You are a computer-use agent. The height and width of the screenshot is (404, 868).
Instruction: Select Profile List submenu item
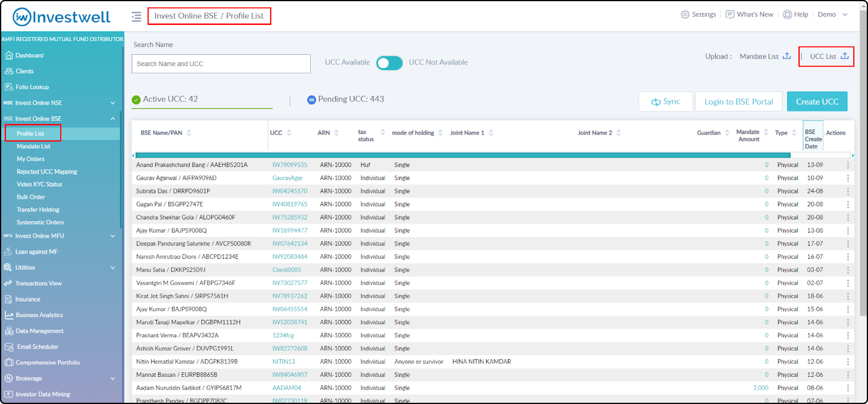click(30, 133)
